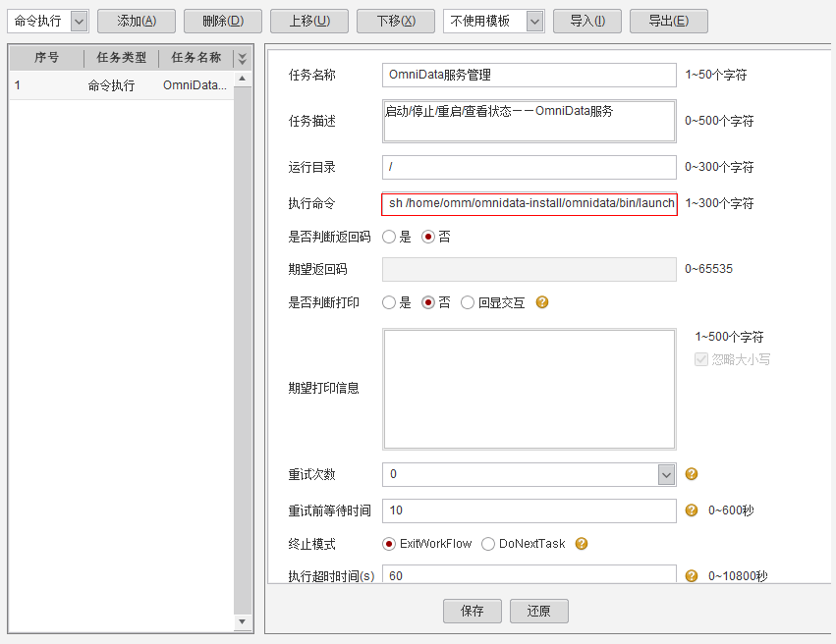Open the 重试次数 dropdown

[x=666, y=474]
